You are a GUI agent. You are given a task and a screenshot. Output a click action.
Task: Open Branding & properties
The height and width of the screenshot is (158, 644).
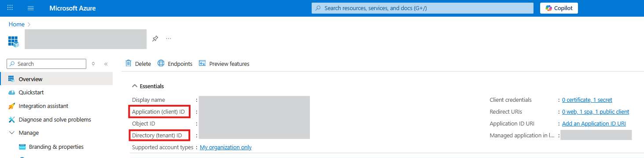(x=56, y=147)
